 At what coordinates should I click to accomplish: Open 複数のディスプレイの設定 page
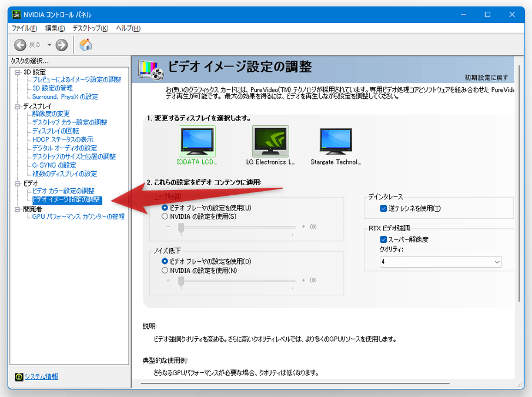pyautogui.click(x=65, y=174)
